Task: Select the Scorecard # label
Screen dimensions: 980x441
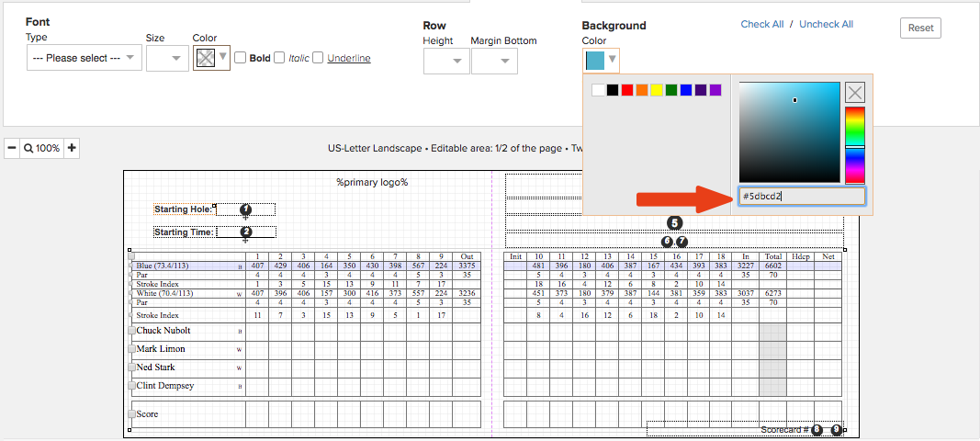Action: click(785, 430)
